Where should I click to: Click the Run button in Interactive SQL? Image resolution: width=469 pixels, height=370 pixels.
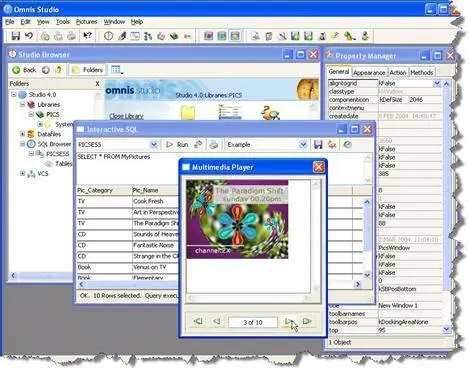pyautogui.click(x=177, y=145)
